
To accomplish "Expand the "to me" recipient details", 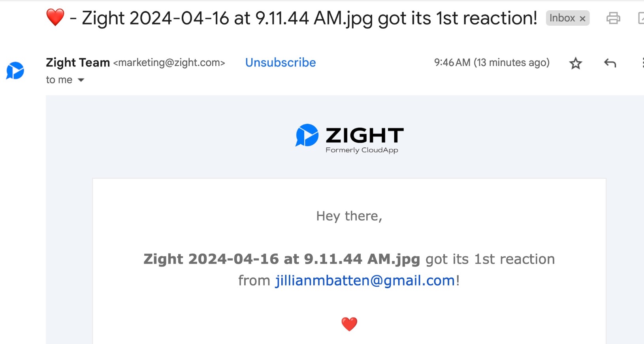I will (81, 80).
